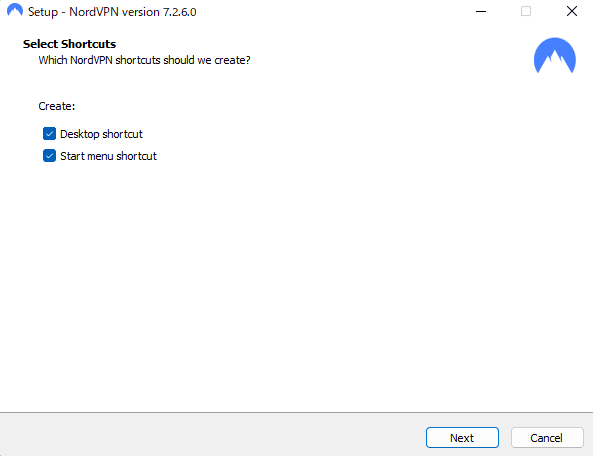Screen dimensions: 593x456
Task: Click 'Which NordVPN shortcuts should we create?' text
Action: (x=144, y=60)
